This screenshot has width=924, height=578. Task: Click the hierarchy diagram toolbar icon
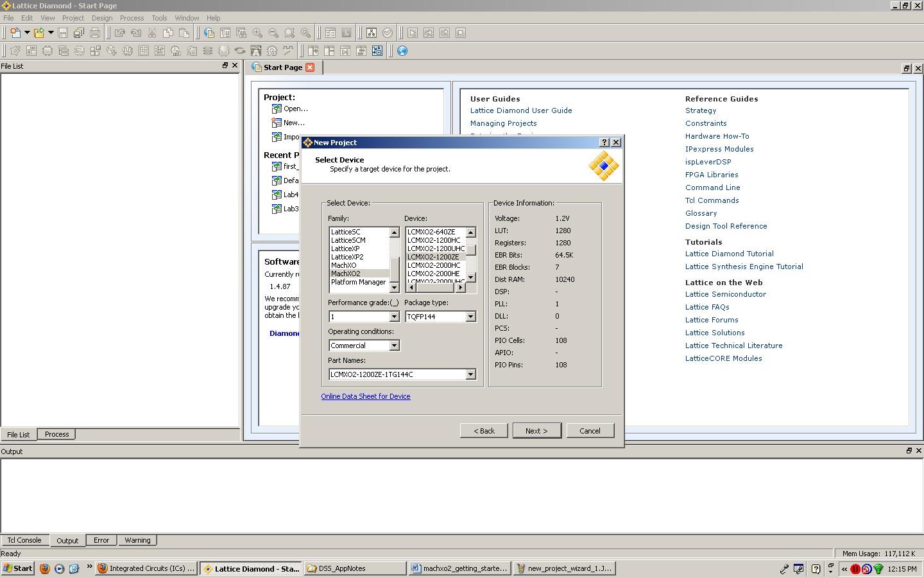coord(371,33)
